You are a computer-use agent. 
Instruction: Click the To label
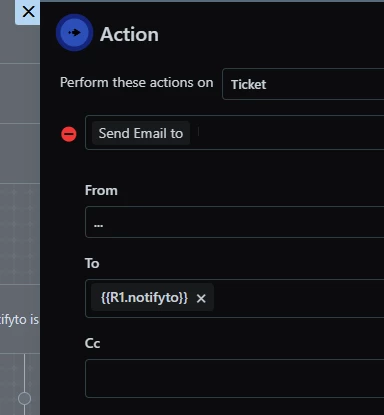[92, 263]
